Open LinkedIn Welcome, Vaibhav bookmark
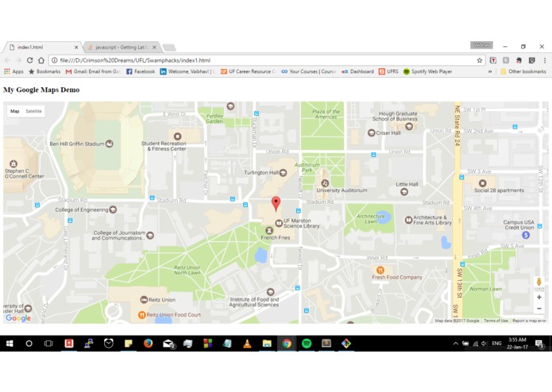The height and width of the screenshot is (392, 552). tap(187, 71)
